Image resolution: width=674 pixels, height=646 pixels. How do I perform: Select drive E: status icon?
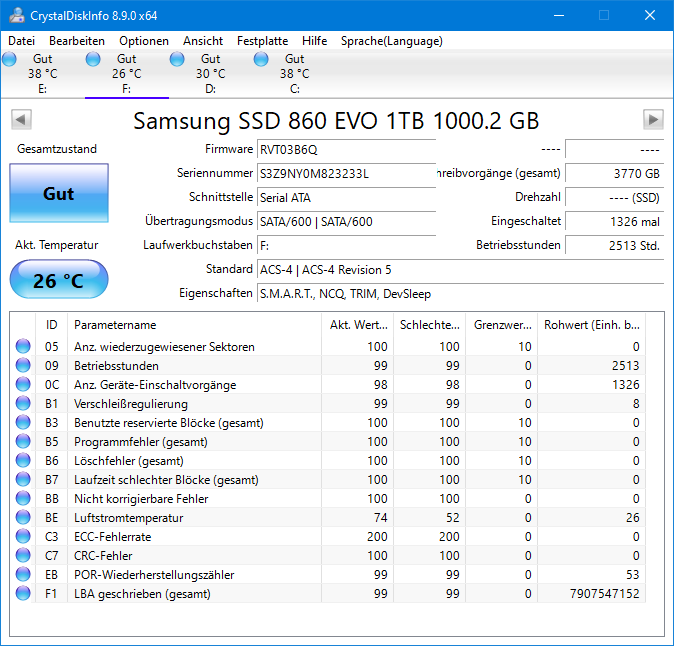tap(9, 59)
